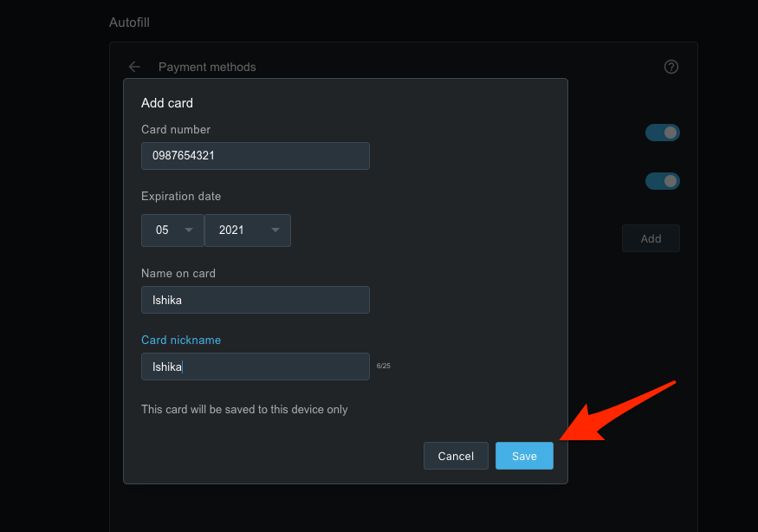Click the Name on card label
The height and width of the screenshot is (532, 758).
coord(178,273)
